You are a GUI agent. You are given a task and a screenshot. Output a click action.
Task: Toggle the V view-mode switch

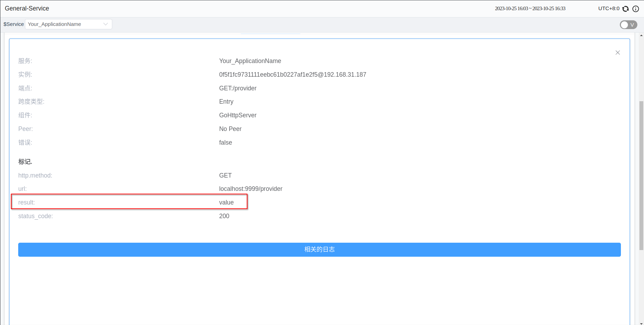628,25
